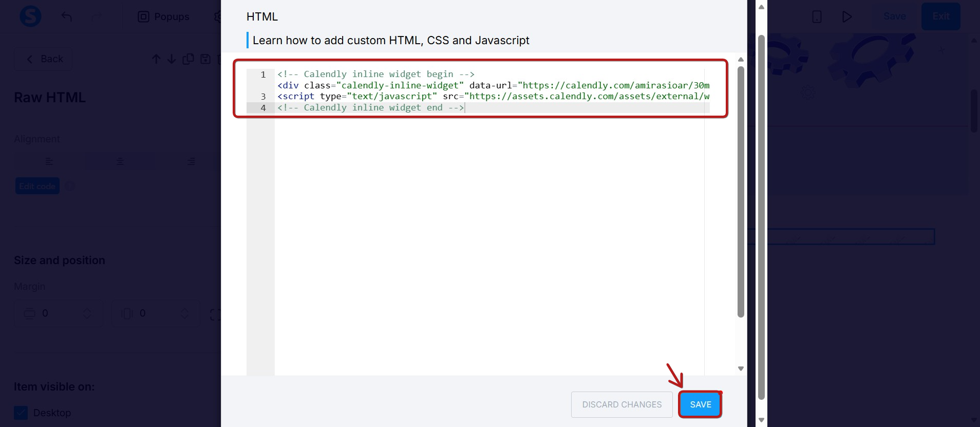Image resolution: width=980 pixels, height=427 pixels.
Task: Click the stepper arrows on first margin field
Action: 87,313
